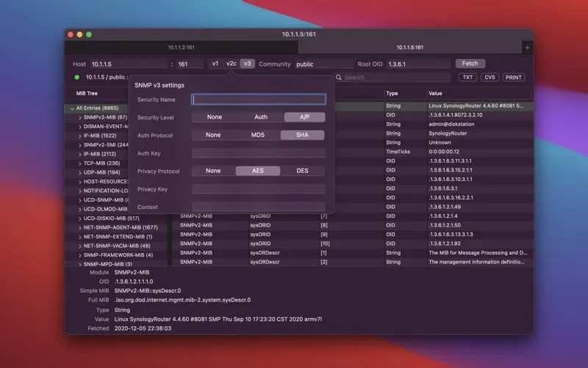Expand the NET-SNMP-VACM-MIB (48) node

pos(80,246)
